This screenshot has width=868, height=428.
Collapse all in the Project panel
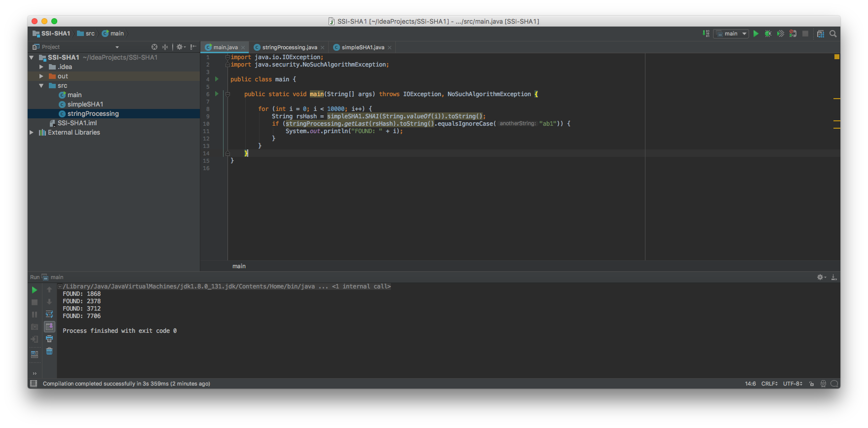(165, 47)
